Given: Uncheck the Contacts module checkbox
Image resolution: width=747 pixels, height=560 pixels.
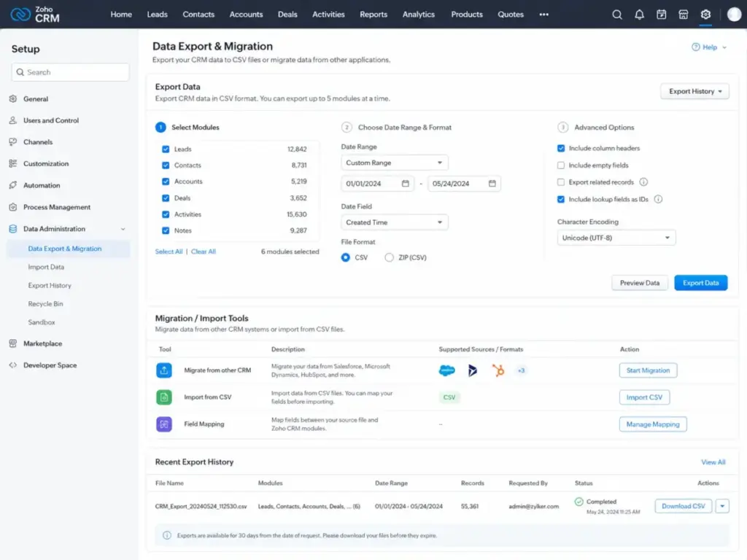Looking at the screenshot, I should pyautogui.click(x=166, y=166).
